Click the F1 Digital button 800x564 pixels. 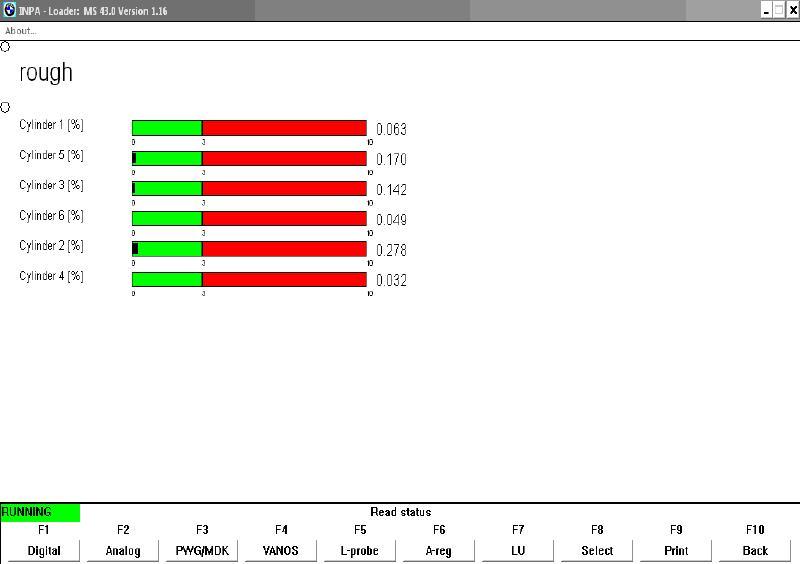tap(44, 550)
